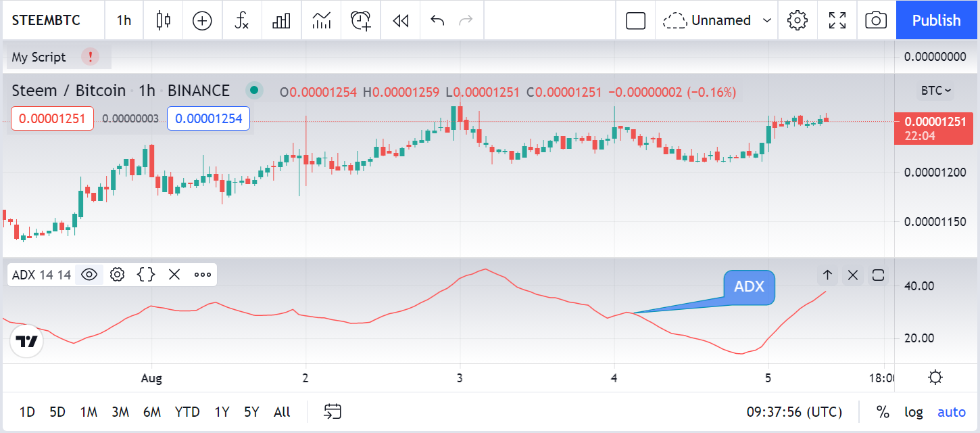Image resolution: width=980 pixels, height=433 pixels.
Task: Take a chart snapshot with camera icon
Action: [876, 20]
